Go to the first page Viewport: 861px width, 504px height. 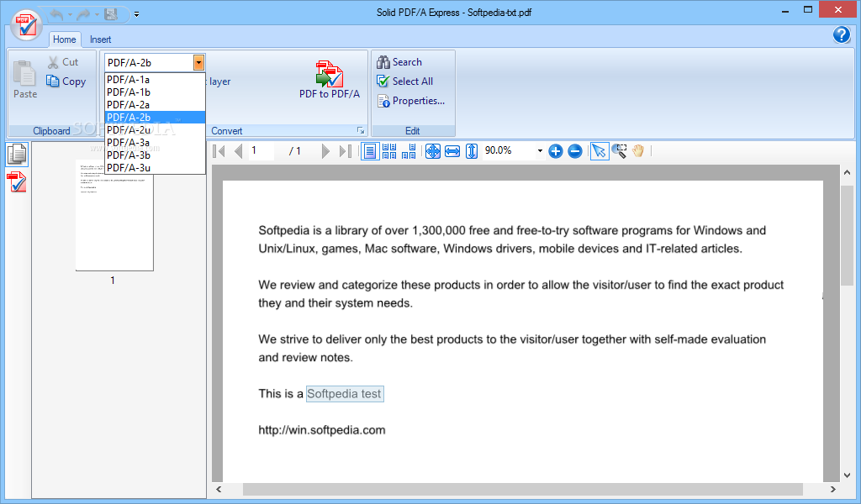[x=219, y=151]
